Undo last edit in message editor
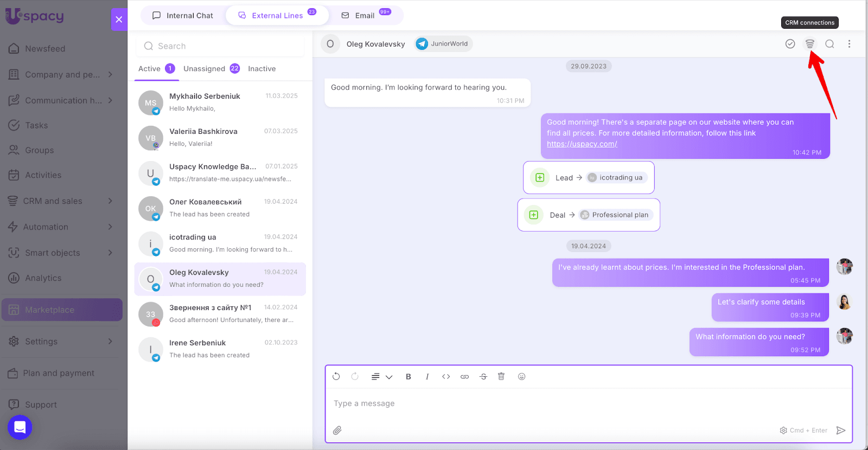868x450 pixels. tap(336, 376)
